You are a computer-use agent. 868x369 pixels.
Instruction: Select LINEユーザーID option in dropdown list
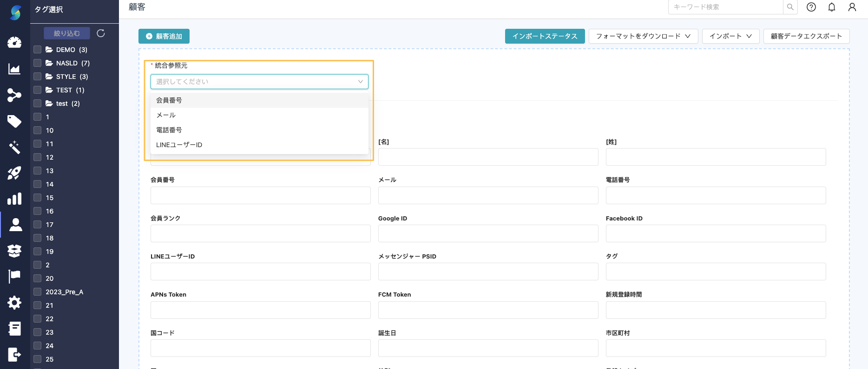(x=179, y=145)
